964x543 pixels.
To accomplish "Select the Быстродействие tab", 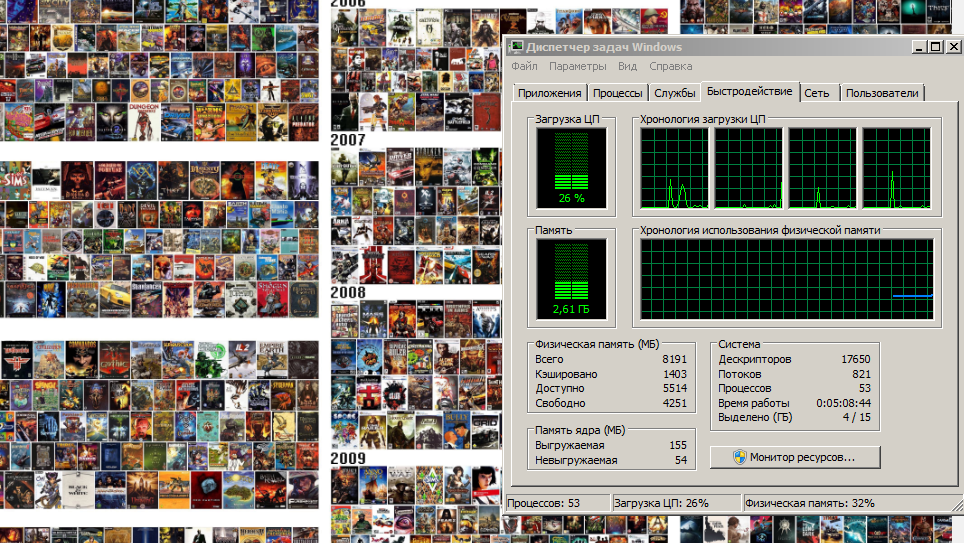I will coord(749,91).
